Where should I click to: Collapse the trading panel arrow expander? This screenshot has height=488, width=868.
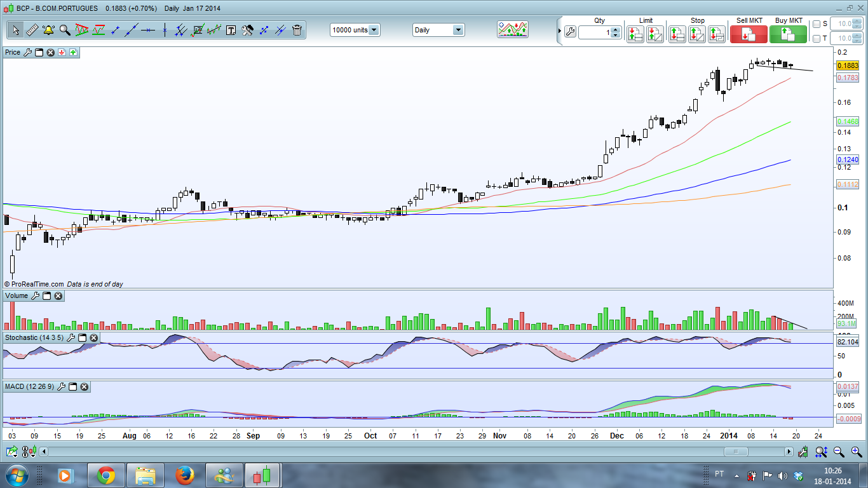point(559,30)
